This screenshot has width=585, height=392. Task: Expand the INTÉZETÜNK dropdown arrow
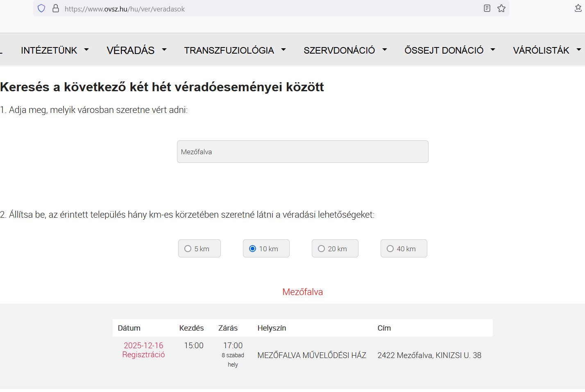[x=86, y=50]
